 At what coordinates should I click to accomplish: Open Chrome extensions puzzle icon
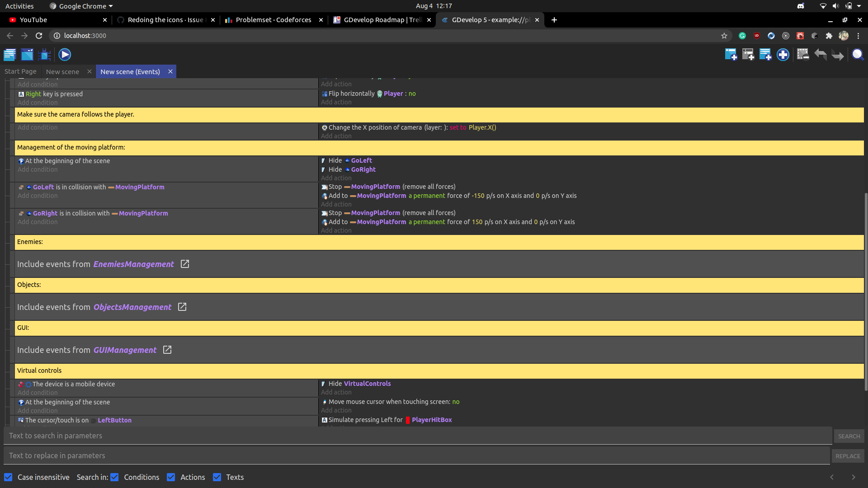coord(829,36)
